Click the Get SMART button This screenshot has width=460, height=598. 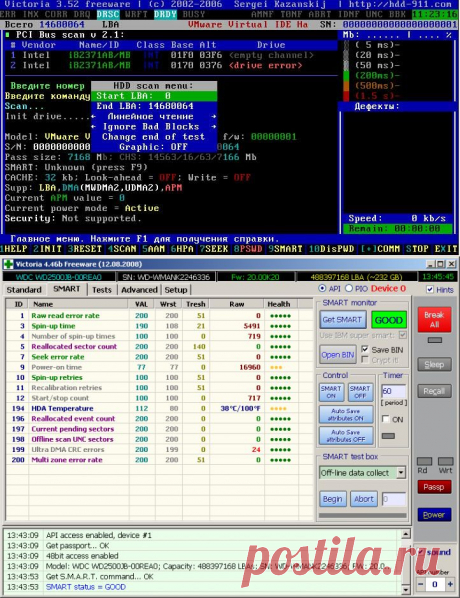pos(342,320)
